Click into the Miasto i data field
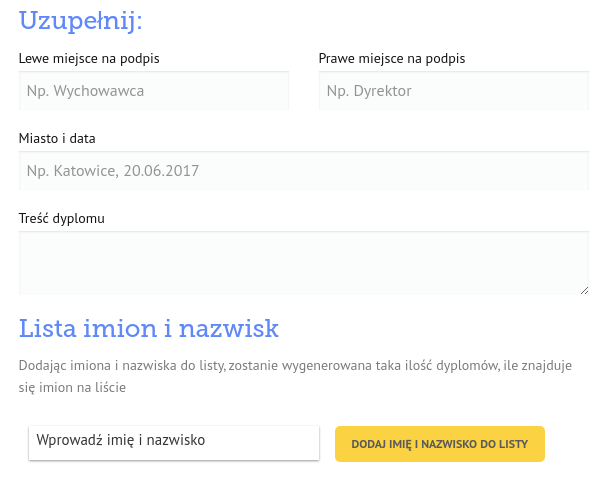 click(304, 171)
